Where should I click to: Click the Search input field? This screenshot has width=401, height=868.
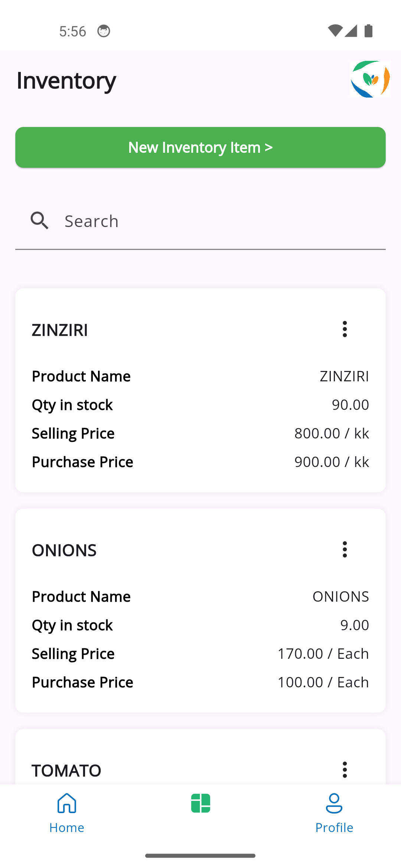[200, 221]
